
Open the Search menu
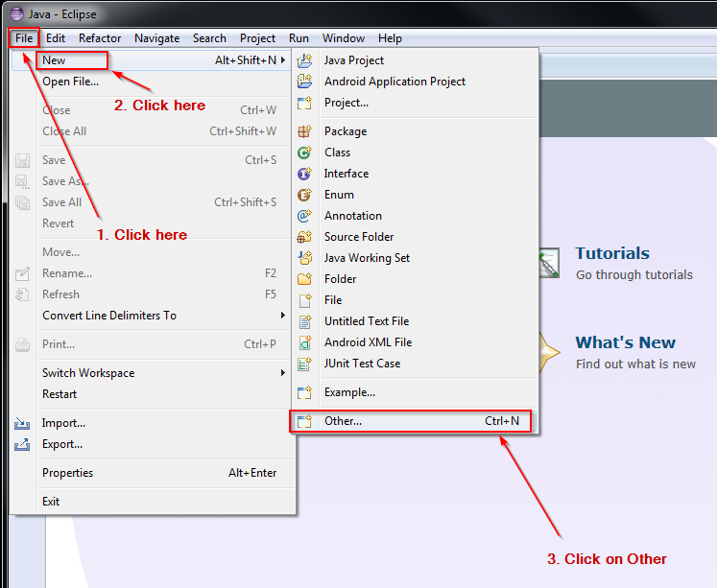[x=209, y=38]
